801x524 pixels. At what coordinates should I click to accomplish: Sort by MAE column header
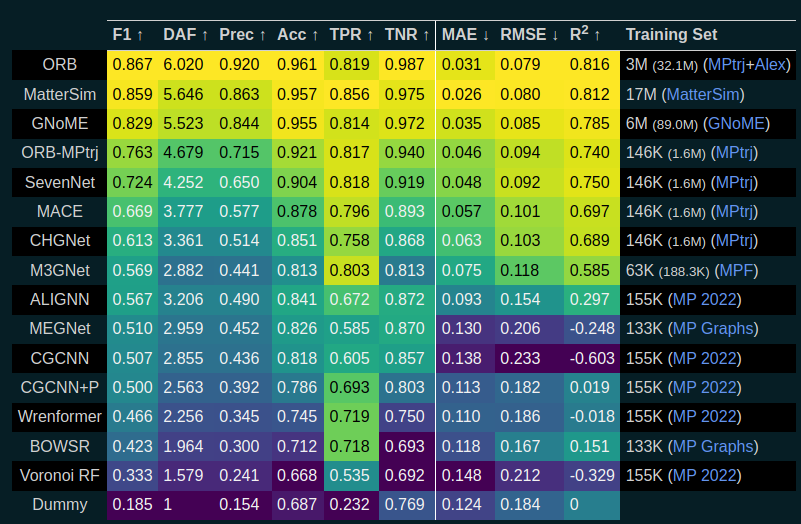[465, 35]
